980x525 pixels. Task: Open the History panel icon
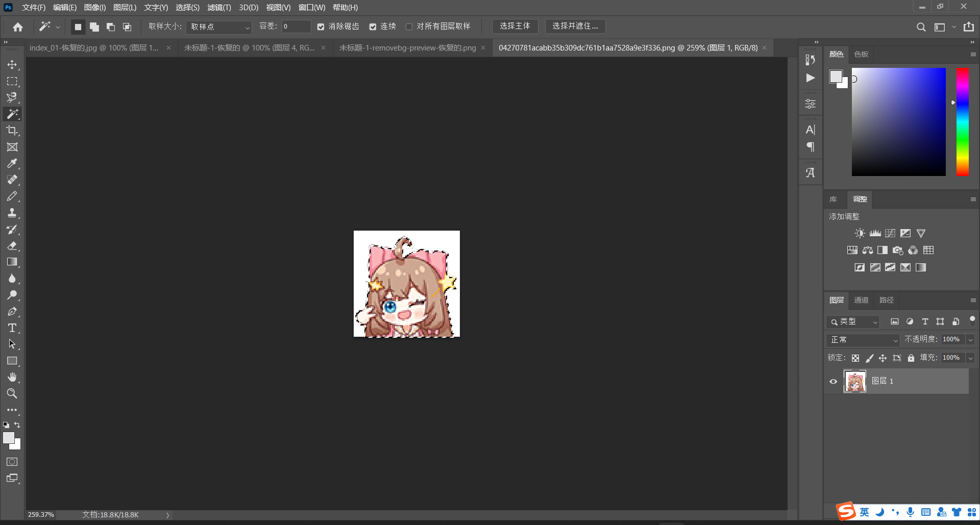click(x=810, y=60)
